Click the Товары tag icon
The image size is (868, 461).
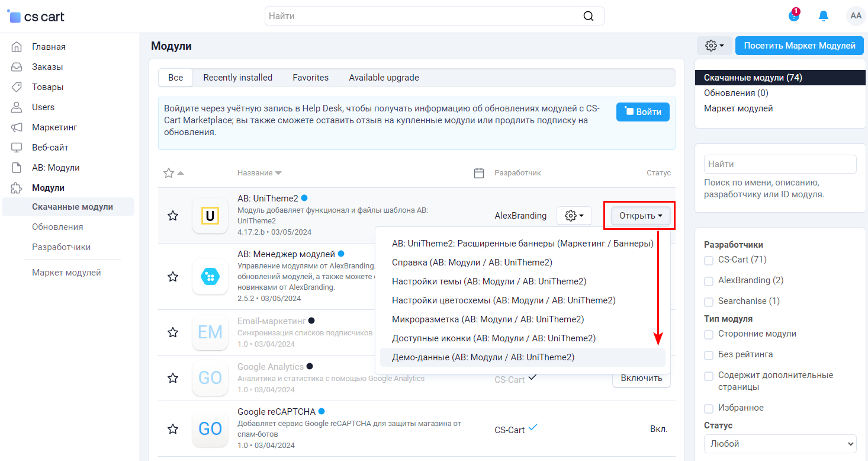pyautogui.click(x=17, y=87)
